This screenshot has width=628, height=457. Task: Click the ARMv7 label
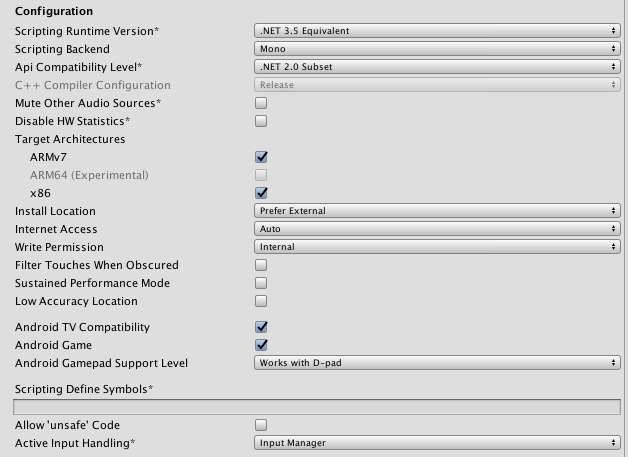(x=48, y=157)
